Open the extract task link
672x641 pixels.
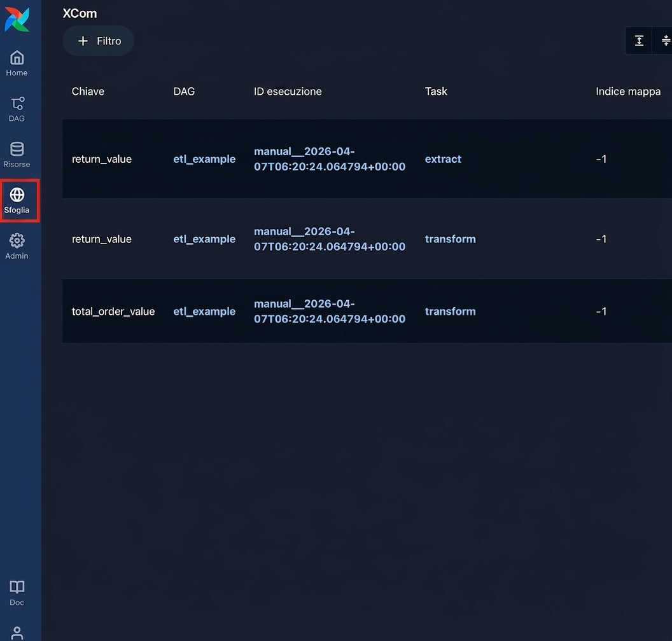tap(443, 159)
